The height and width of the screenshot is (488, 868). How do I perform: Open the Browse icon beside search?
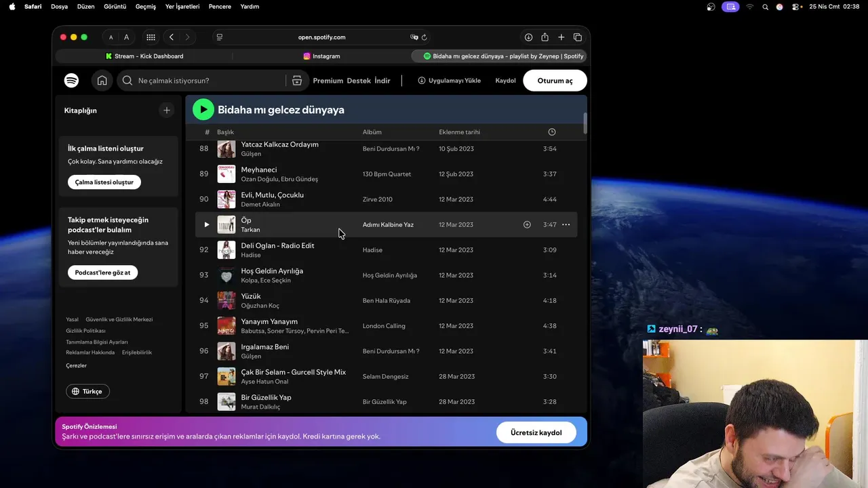[x=296, y=81]
